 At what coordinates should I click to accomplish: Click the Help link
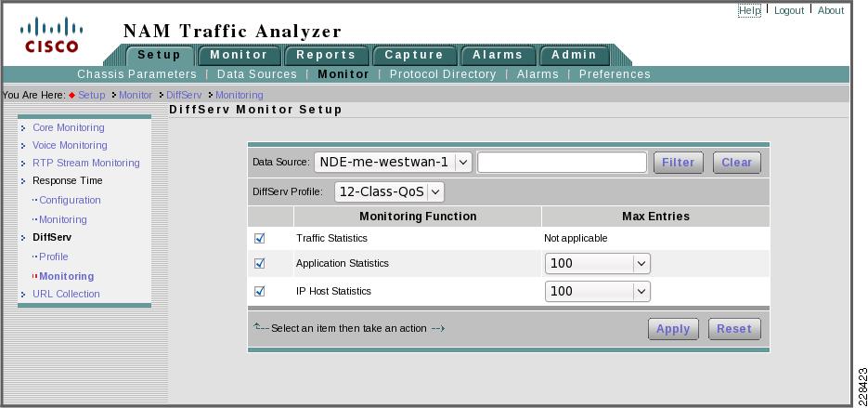749,10
